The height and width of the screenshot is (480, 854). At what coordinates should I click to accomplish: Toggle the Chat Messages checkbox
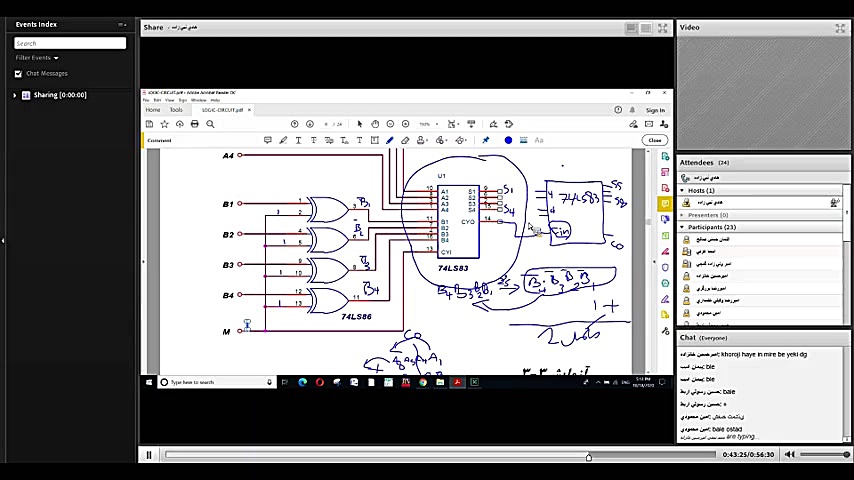click(19, 74)
